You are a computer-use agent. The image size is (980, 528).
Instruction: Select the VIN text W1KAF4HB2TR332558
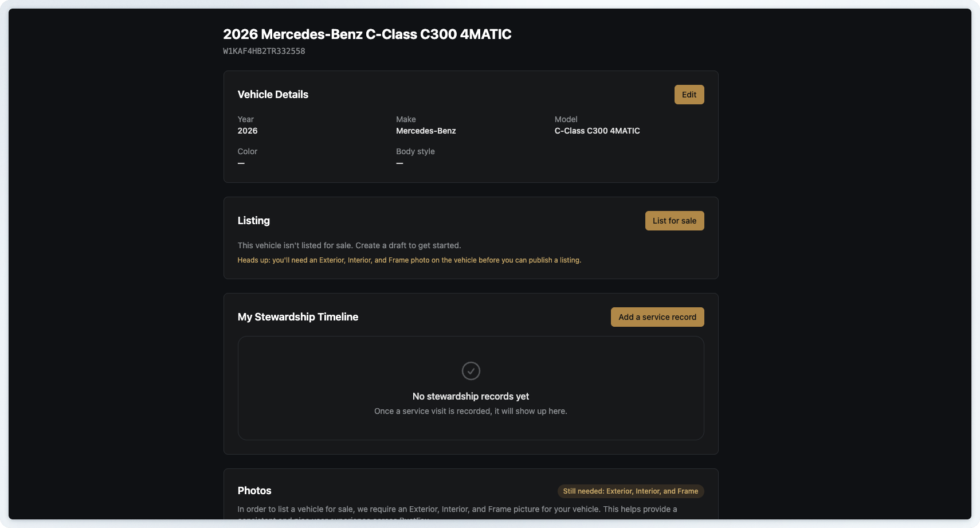coord(264,51)
